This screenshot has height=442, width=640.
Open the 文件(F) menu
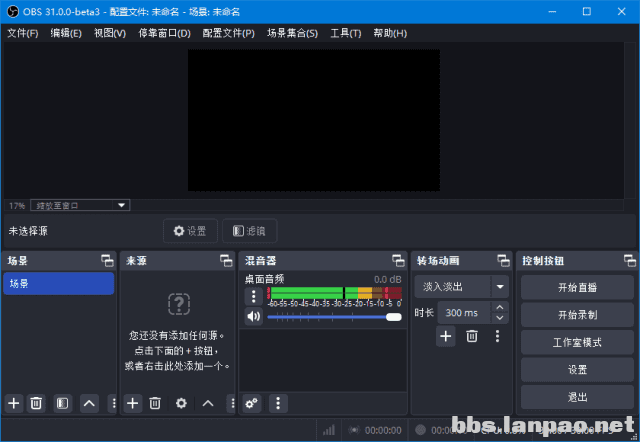click(x=22, y=33)
